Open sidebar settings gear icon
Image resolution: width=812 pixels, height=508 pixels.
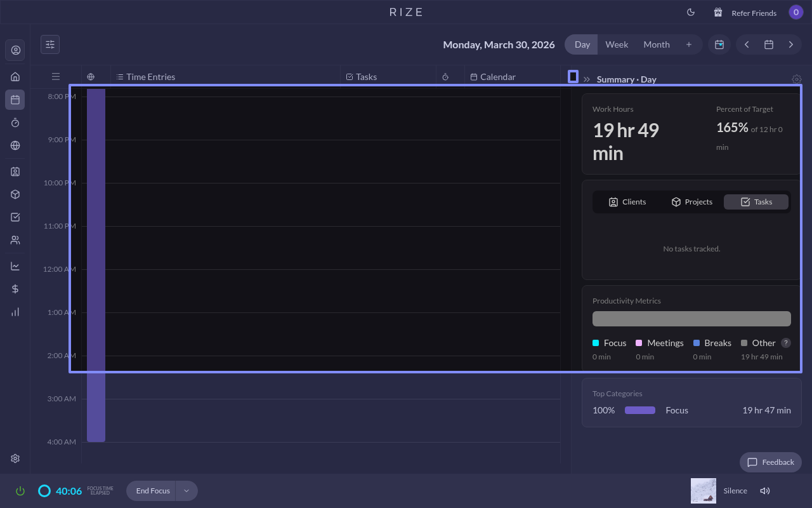point(15,458)
